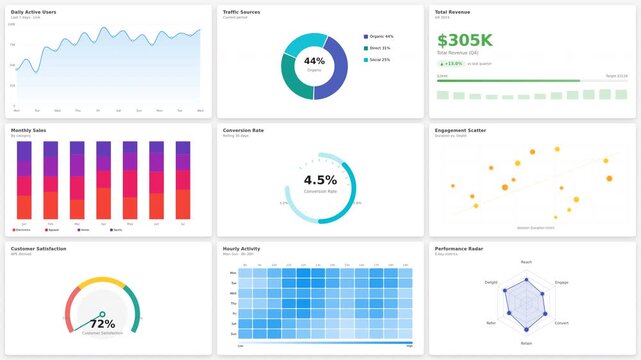Click the last Monthly Sales stacked bar
641x360 pixels.
coord(183,180)
